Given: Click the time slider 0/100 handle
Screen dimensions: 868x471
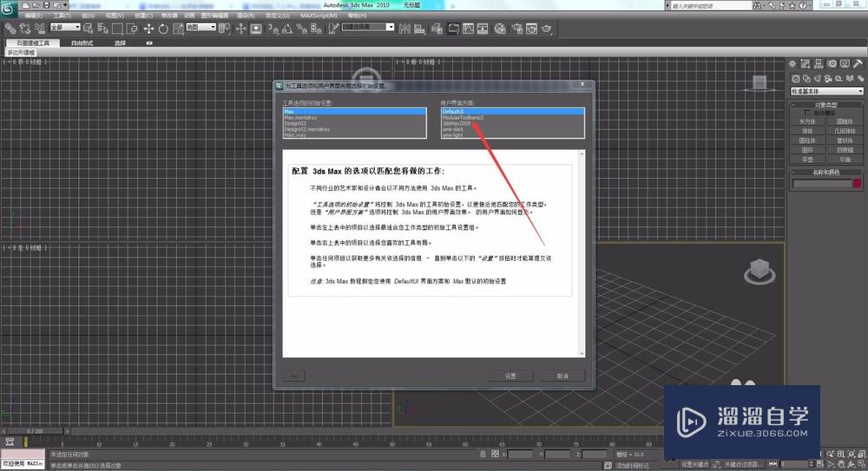Looking at the screenshot, I should point(36,430).
